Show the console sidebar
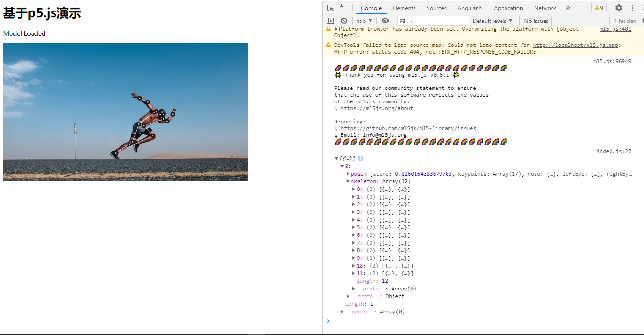 [x=330, y=21]
